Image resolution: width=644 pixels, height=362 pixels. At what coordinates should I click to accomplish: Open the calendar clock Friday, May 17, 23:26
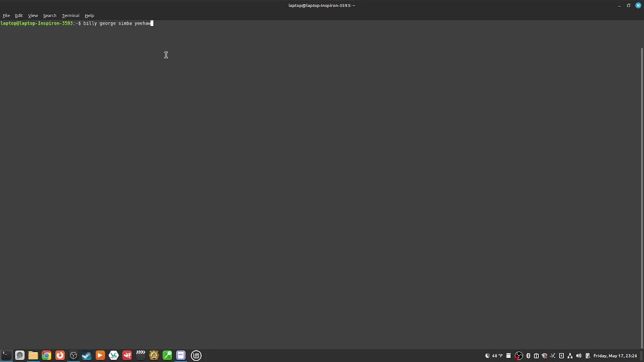pyautogui.click(x=615, y=356)
